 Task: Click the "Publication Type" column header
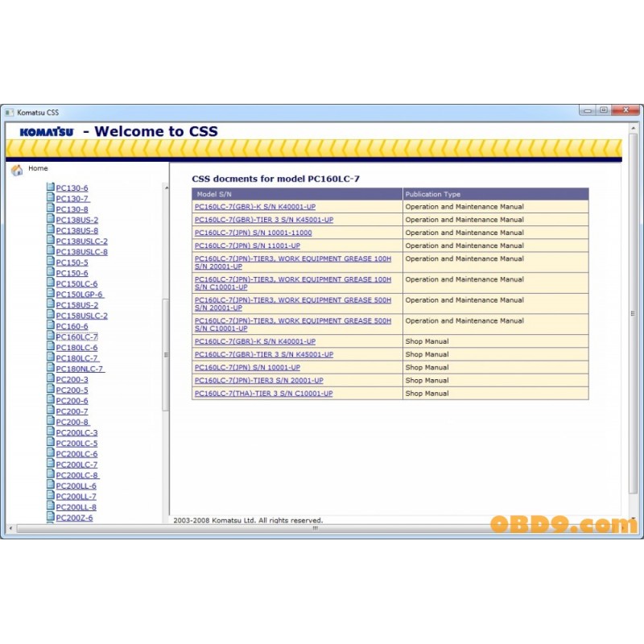click(x=496, y=194)
